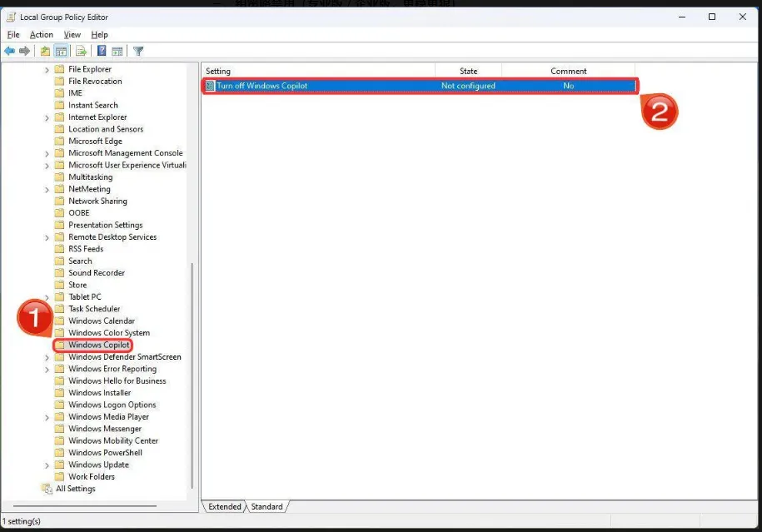Image resolution: width=762 pixels, height=532 pixels.
Task: Click the Windows Copilot folder icon
Action: [59, 345]
